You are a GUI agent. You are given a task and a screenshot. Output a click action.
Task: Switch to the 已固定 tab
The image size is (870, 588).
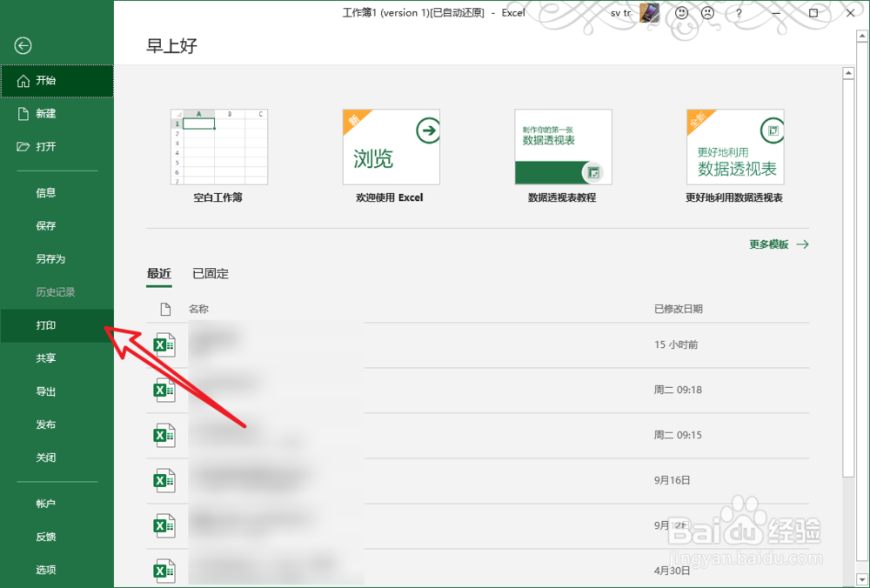(x=211, y=273)
